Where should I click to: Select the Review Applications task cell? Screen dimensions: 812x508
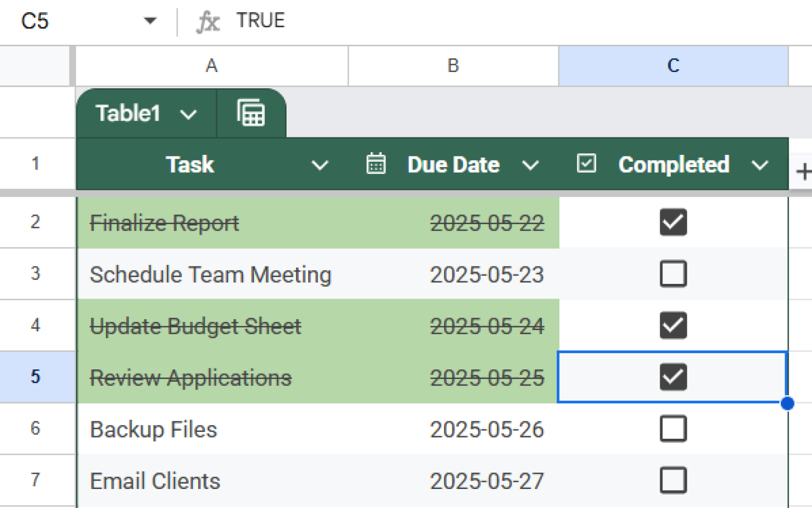coord(190,377)
